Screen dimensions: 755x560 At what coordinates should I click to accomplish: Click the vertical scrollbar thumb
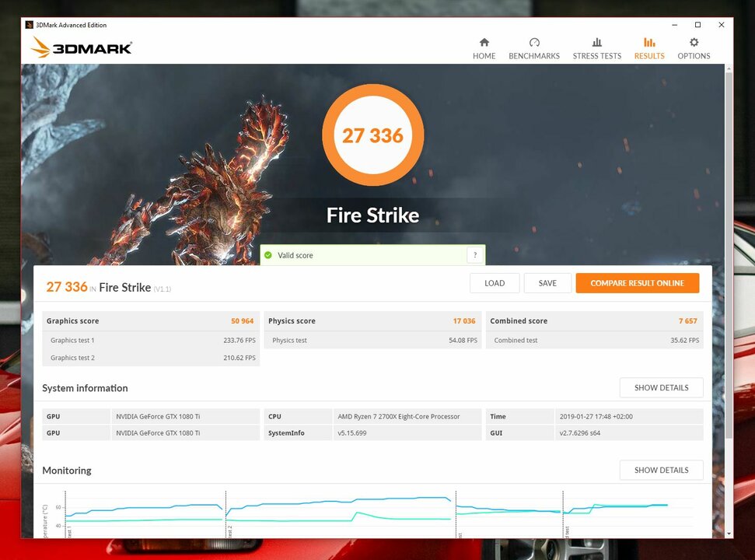(729, 255)
